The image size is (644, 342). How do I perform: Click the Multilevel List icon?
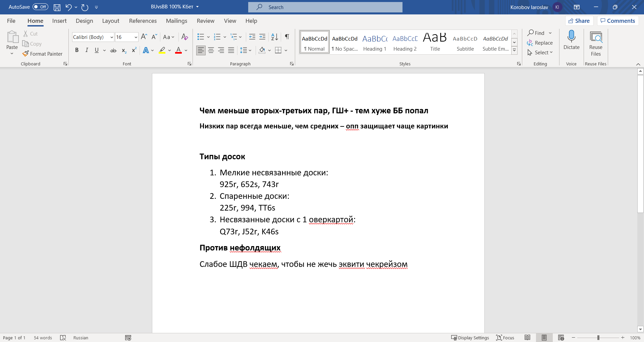pos(234,37)
